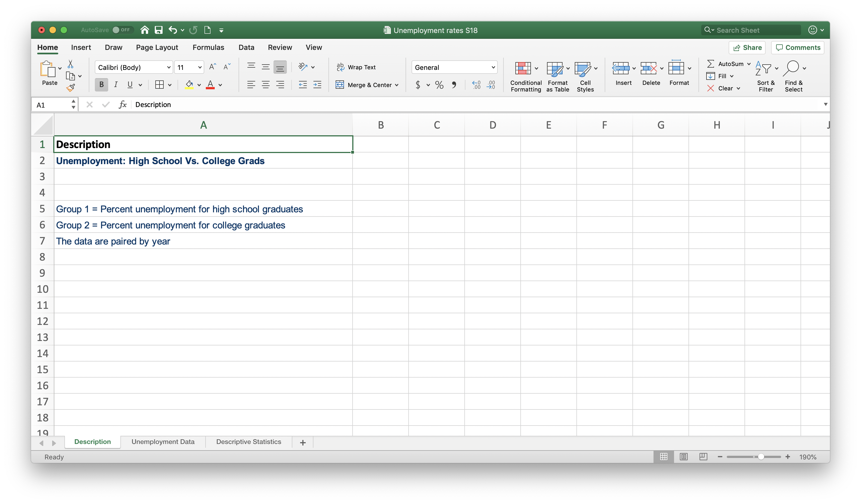Click the Percent Style icon
Screen dimensions: 861x504
439,85
